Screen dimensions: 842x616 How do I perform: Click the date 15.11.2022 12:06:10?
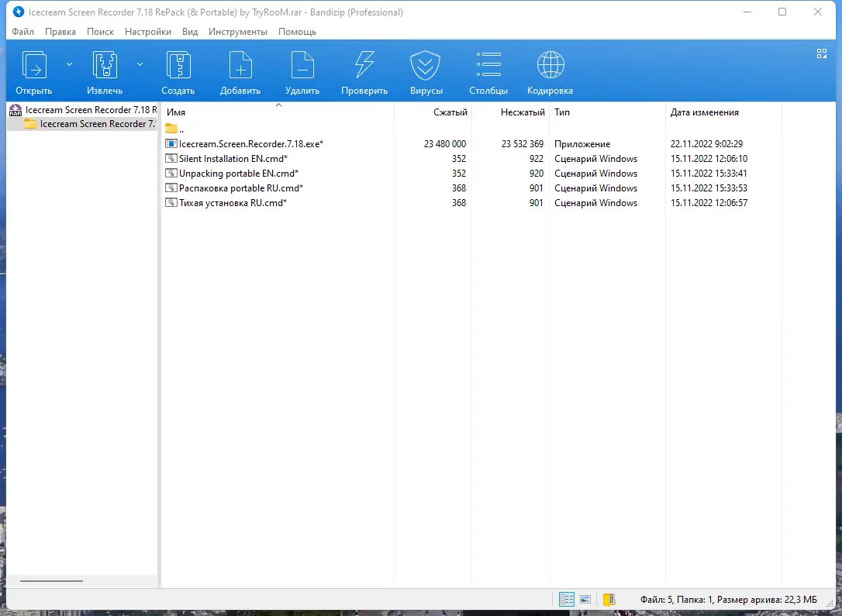tap(709, 159)
